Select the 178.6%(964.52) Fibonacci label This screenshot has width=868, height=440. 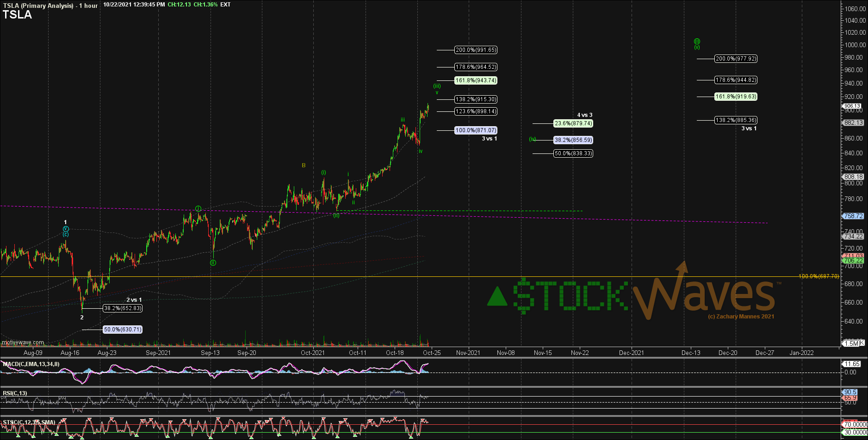[476, 67]
